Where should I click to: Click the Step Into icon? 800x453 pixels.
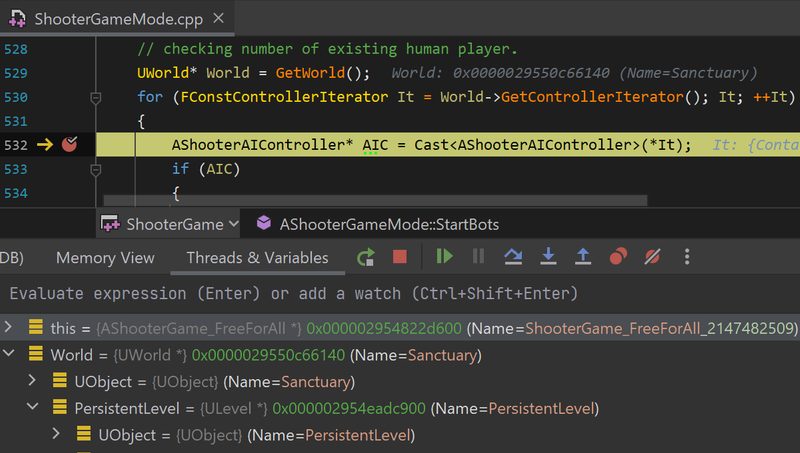pyautogui.click(x=548, y=257)
